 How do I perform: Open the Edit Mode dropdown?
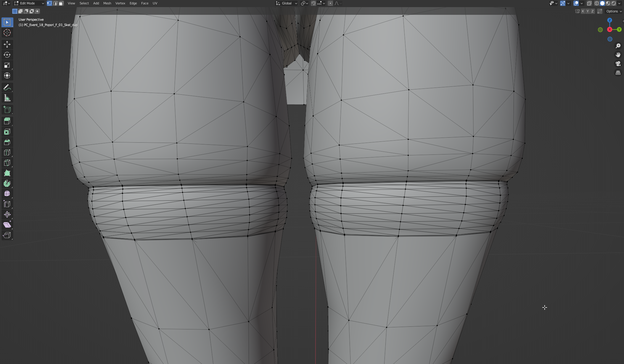point(29,3)
